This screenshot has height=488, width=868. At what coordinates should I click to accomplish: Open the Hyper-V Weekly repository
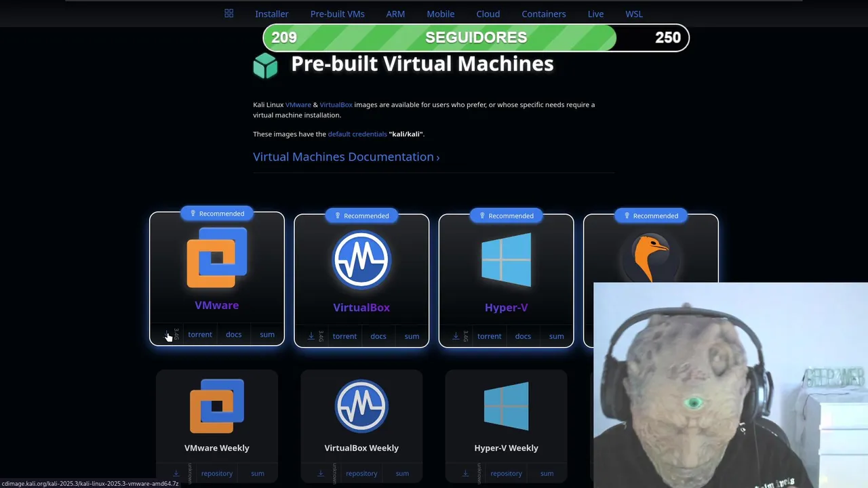point(507,474)
